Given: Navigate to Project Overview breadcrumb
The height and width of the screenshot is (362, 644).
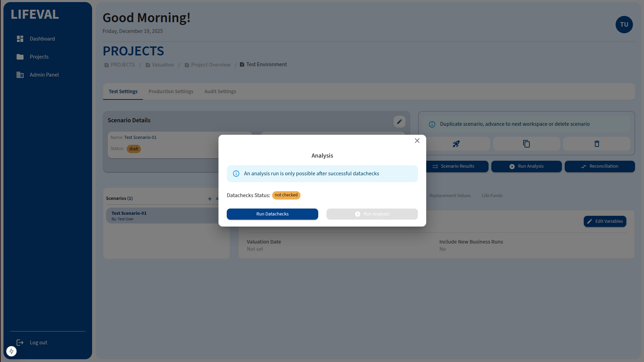Looking at the screenshot, I should [211, 65].
